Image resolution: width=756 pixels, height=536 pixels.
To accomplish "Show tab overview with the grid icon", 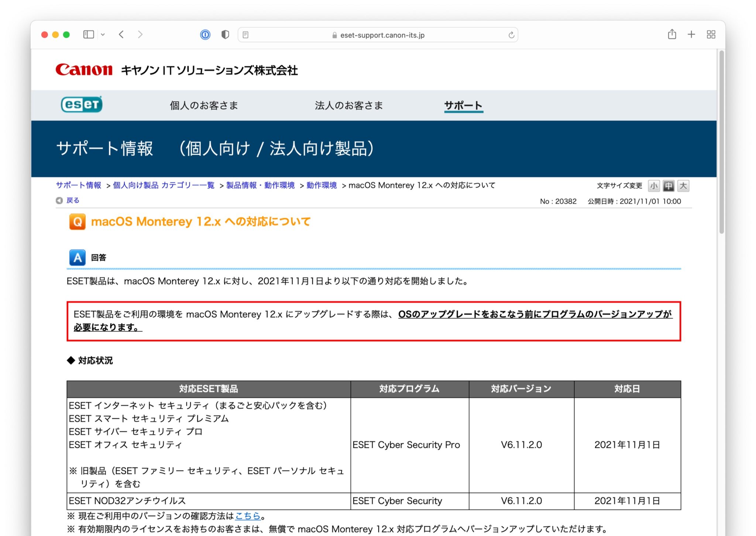I will 711,34.
